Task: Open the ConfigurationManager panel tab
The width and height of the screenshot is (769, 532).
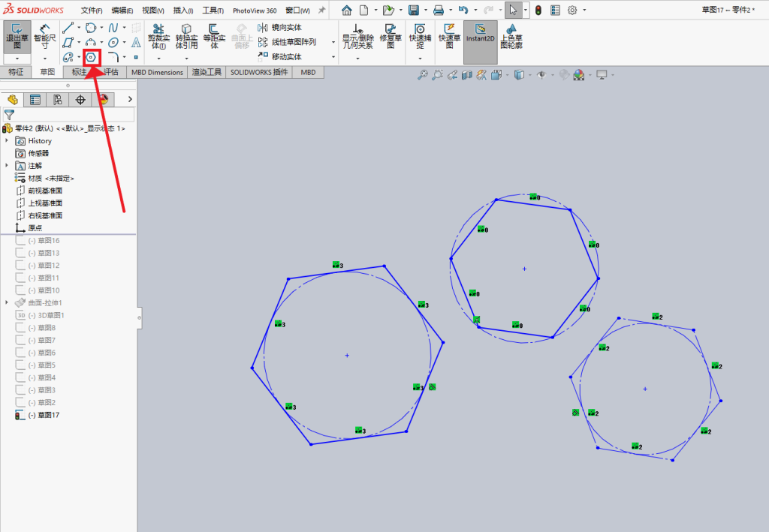Action: point(57,100)
